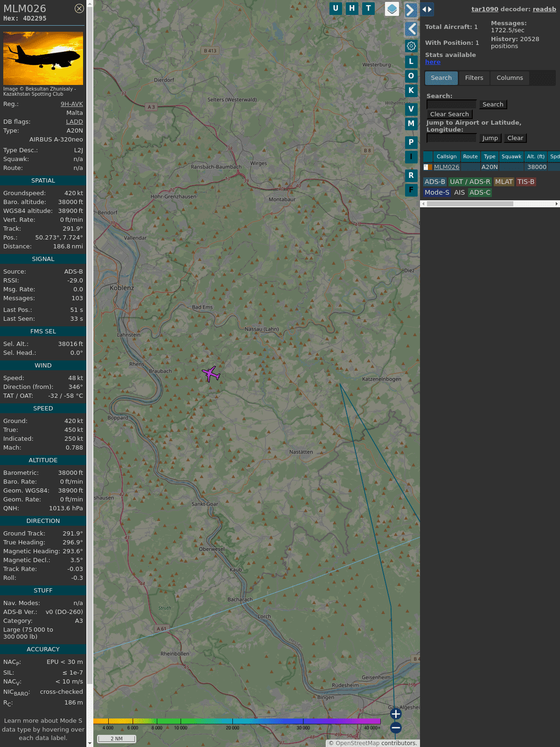The image size is (560, 747).
Task: Open the Columns tab
Action: (x=510, y=78)
